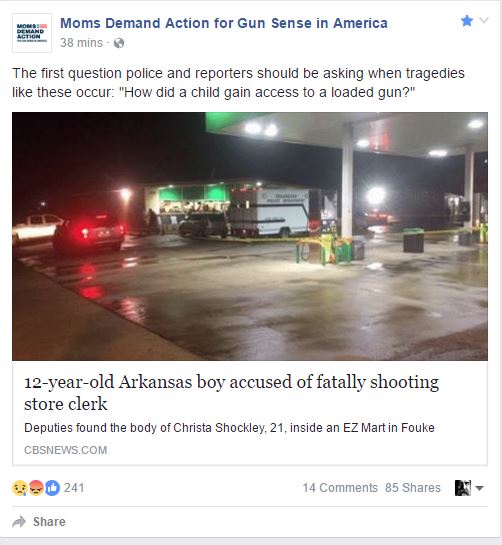Screen dimensions: 502x545
Task: Click the Christa Shockley article description
Action: pos(229,428)
